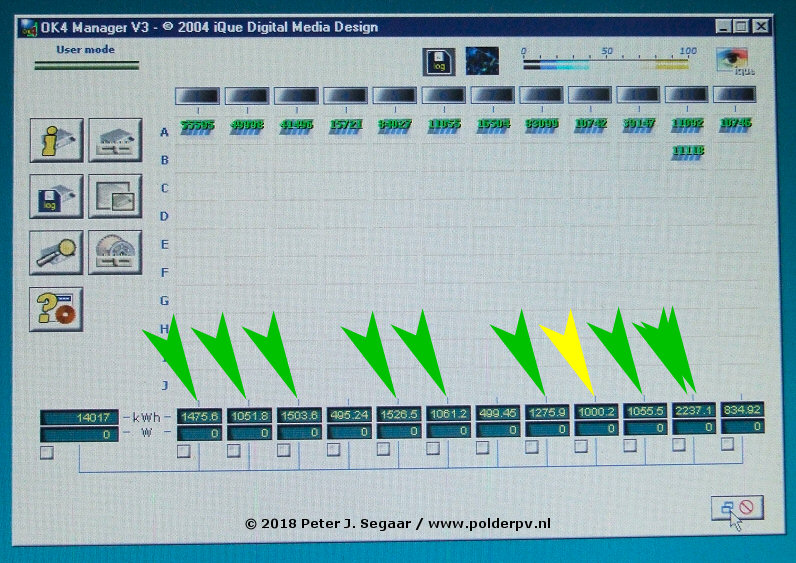Check the box below the 1475.6 kWh reading
The image size is (796, 563).
point(184,452)
